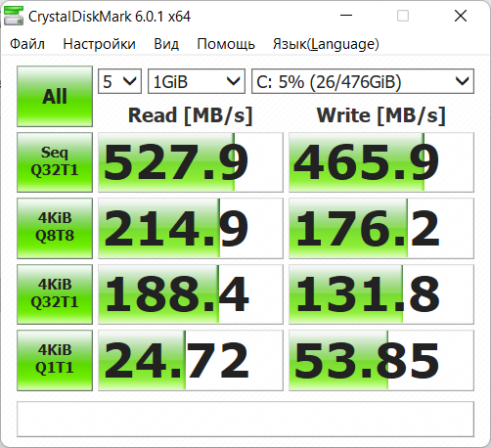
Task: Open the Язык(Language) menu
Action: pyautogui.click(x=326, y=44)
